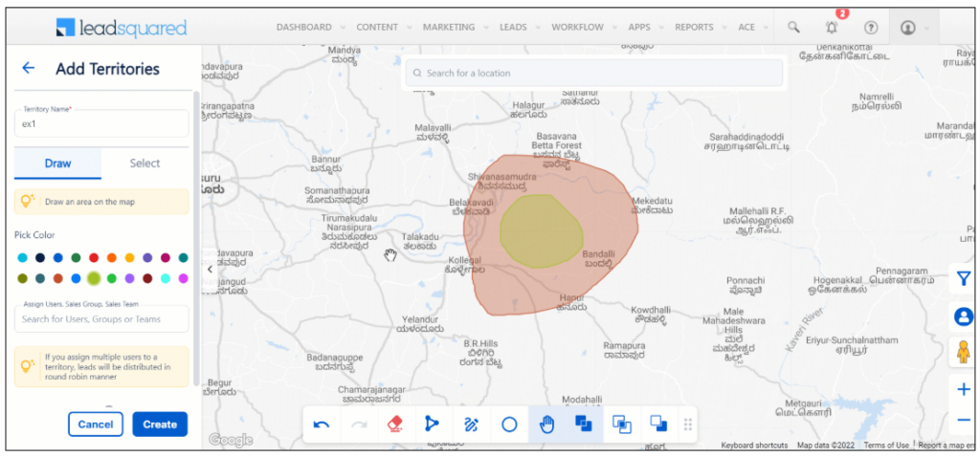The image size is (980, 457).
Task: Collapse the left side panel
Action: [x=210, y=271]
